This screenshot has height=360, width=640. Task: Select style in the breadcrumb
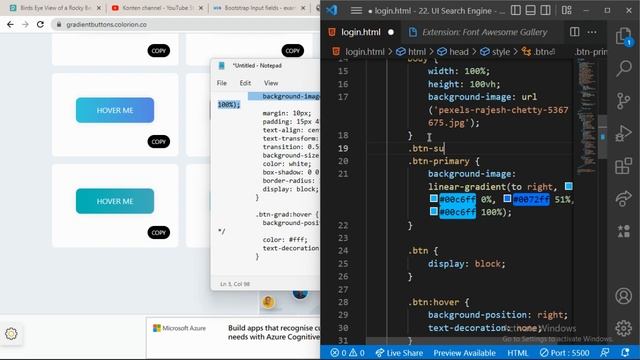pyautogui.click(x=501, y=52)
